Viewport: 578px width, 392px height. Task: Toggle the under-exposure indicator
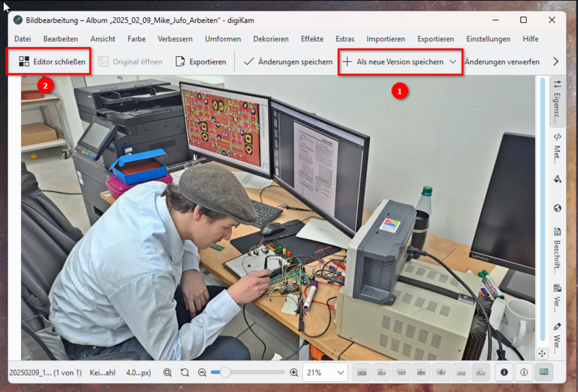pos(504,373)
